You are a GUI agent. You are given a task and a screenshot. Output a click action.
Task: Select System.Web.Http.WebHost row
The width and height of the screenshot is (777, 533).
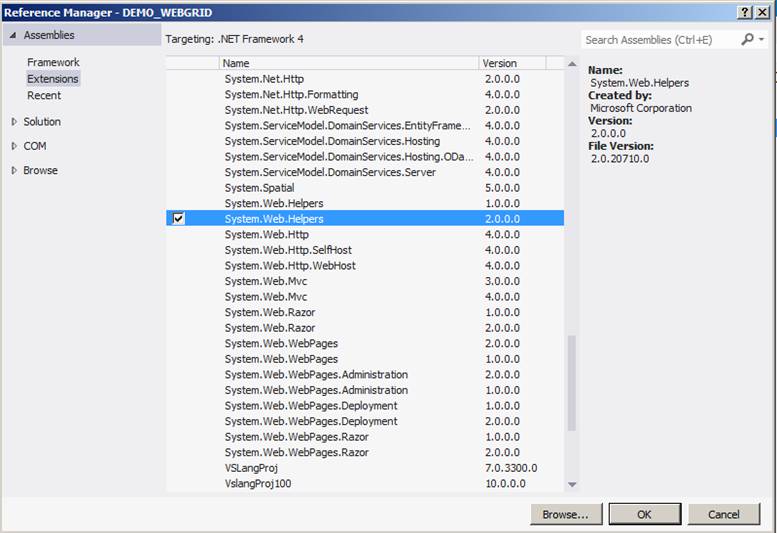coord(365,266)
